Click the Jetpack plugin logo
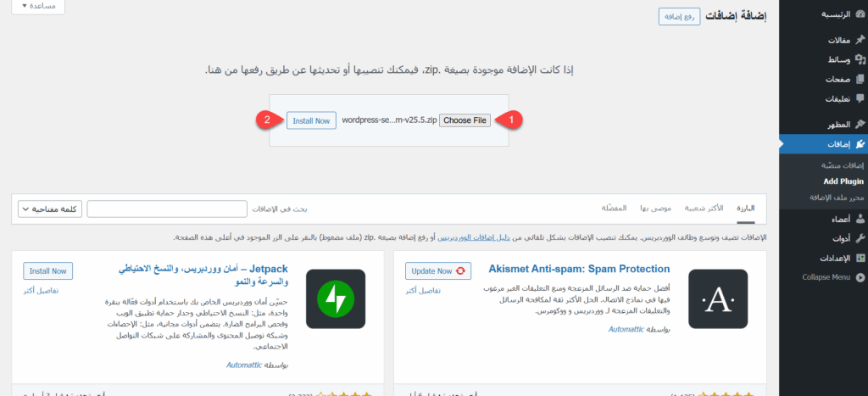Screen dimensions: 868x396 pyautogui.click(x=336, y=299)
